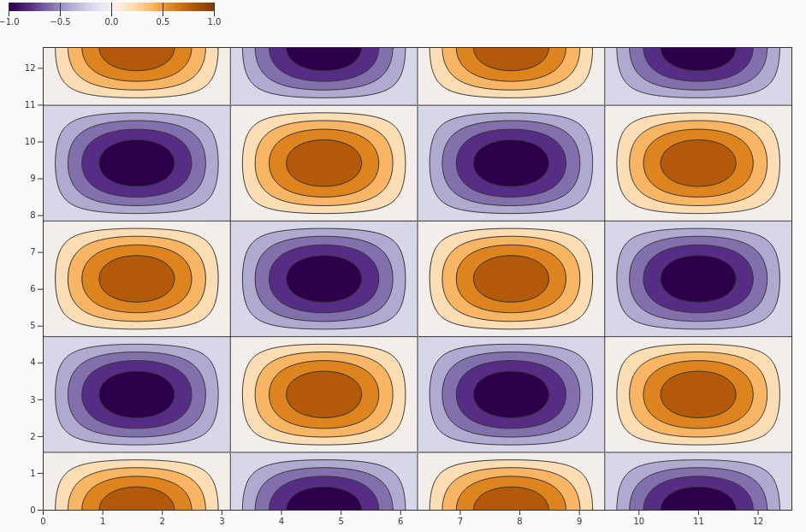Click the y-axis tick label "1"
Viewport: 806px width, 532px height.
click(33, 473)
